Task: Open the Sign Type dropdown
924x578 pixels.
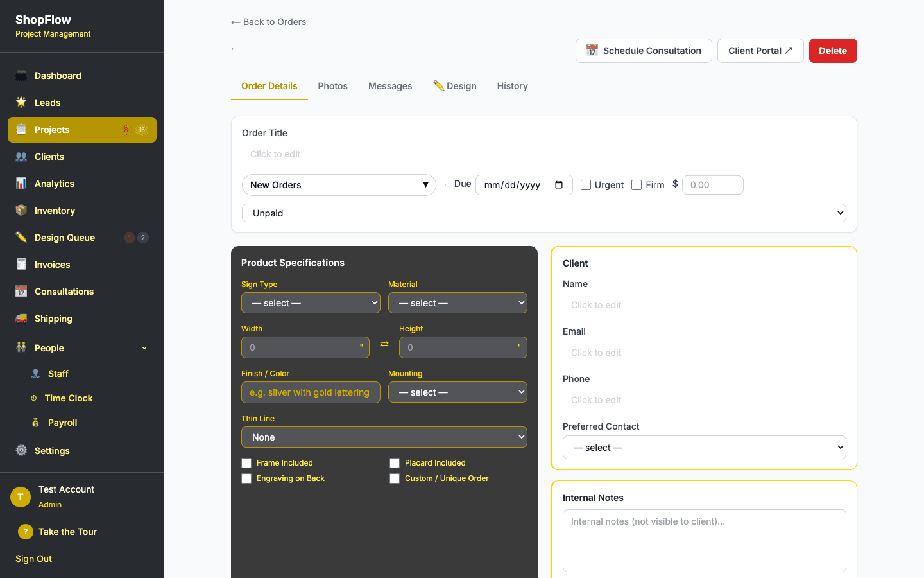Action: (x=311, y=303)
